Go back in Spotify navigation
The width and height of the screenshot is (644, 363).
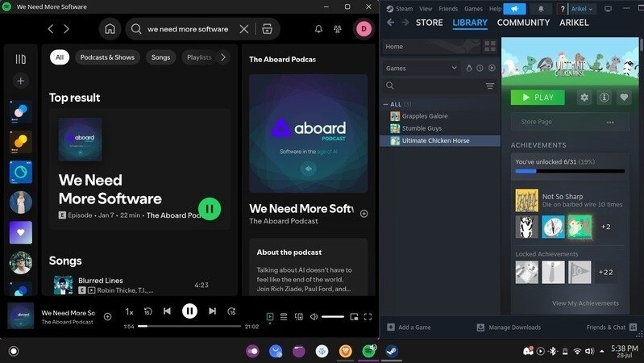point(51,29)
